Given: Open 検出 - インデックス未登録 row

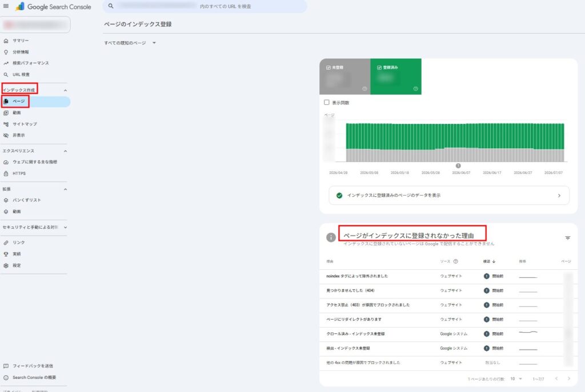Looking at the screenshot, I should click(x=448, y=349).
